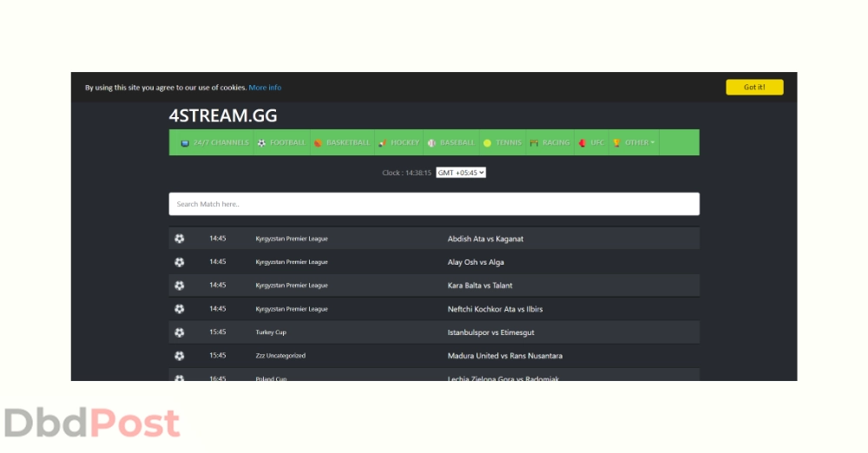Focus the Search Match here field
Viewport: 868px width, 453px height.
pos(434,204)
